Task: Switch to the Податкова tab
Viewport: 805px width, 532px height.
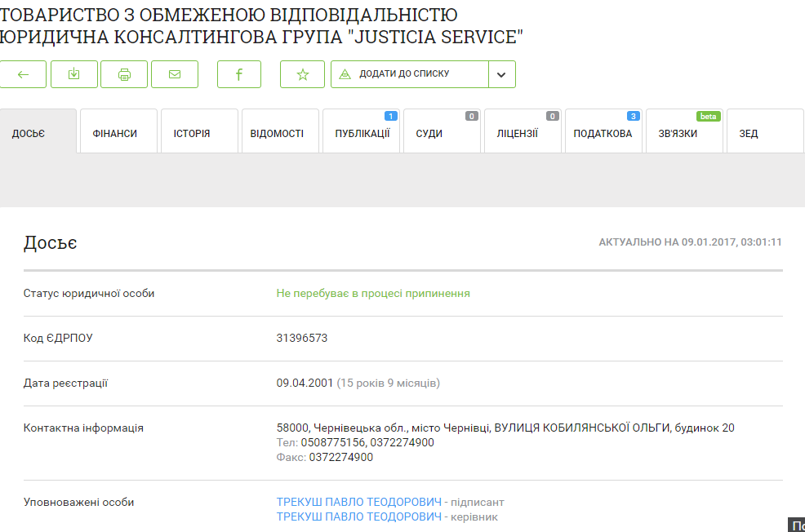Action: coord(603,133)
